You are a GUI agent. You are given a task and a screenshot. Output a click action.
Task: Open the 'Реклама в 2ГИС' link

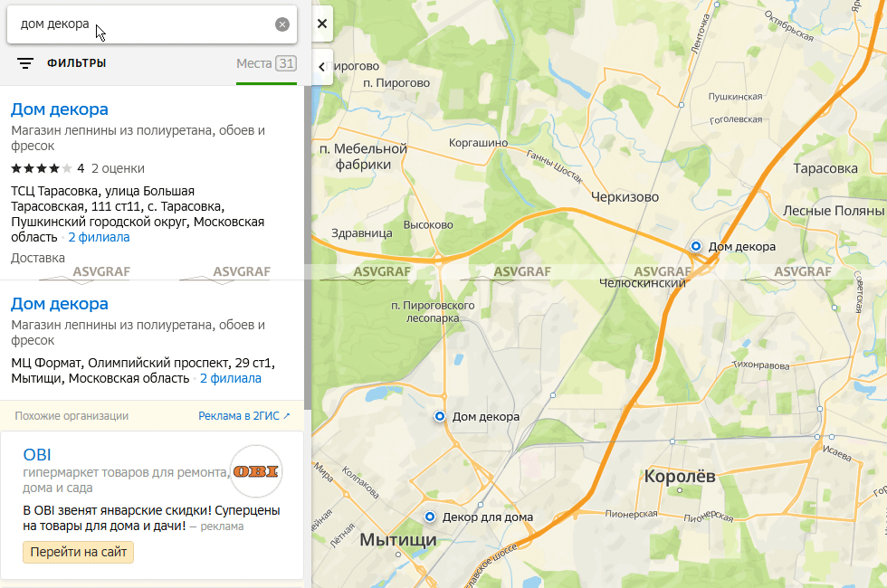pyautogui.click(x=244, y=415)
